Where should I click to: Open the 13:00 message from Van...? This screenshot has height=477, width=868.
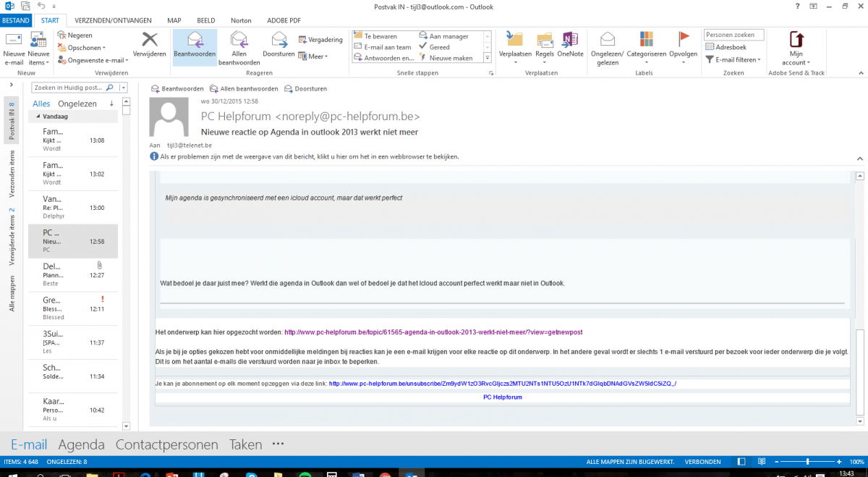click(73, 208)
